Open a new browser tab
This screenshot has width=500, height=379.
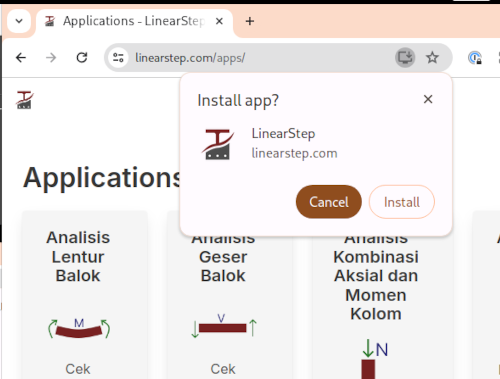click(250, 21)
